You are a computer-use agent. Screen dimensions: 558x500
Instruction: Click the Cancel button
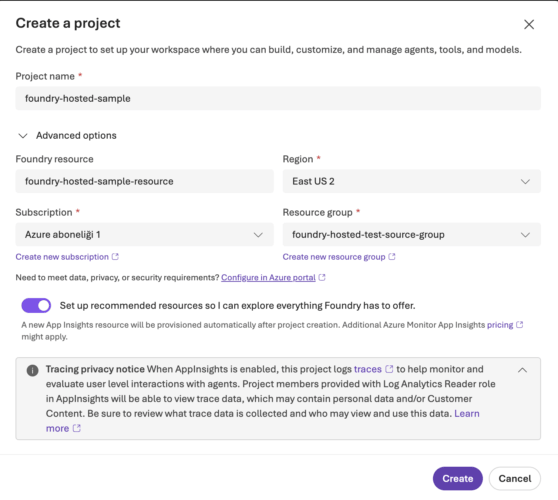[x=515, y=478]
